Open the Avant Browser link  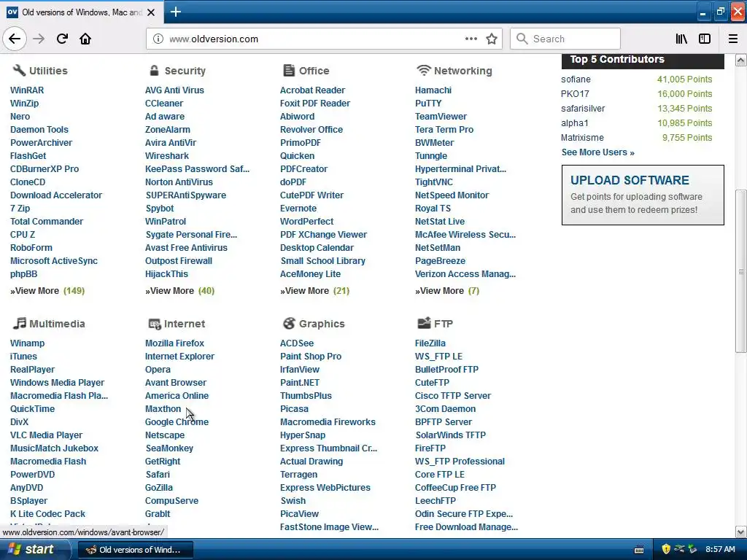point(175,382)
